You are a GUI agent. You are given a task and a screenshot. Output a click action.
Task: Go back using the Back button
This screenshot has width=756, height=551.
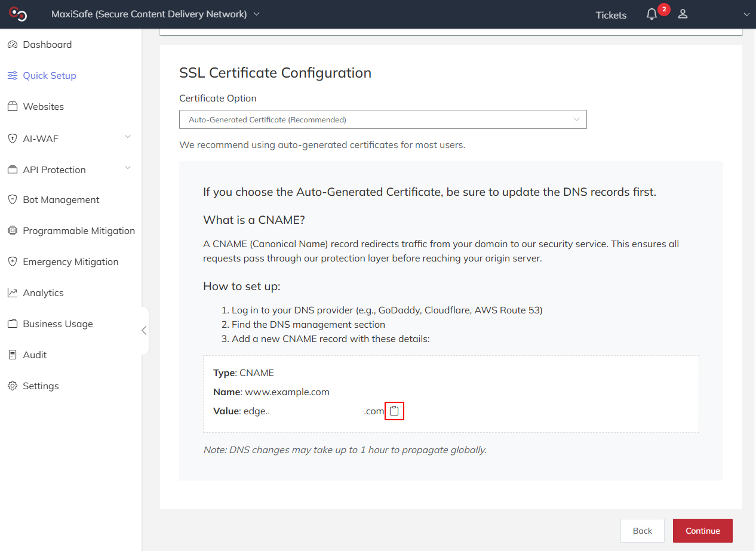[642, 530]
